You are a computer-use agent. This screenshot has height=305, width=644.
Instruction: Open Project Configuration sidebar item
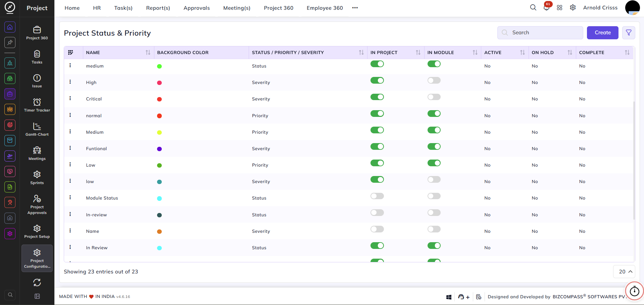(37, 259)
